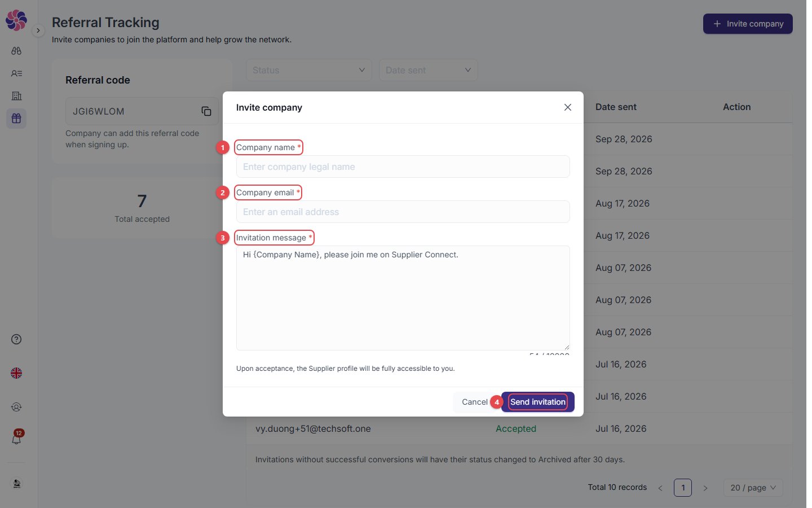
Task: Open the notifications bell with badge 12
Action: click(16, 438)
